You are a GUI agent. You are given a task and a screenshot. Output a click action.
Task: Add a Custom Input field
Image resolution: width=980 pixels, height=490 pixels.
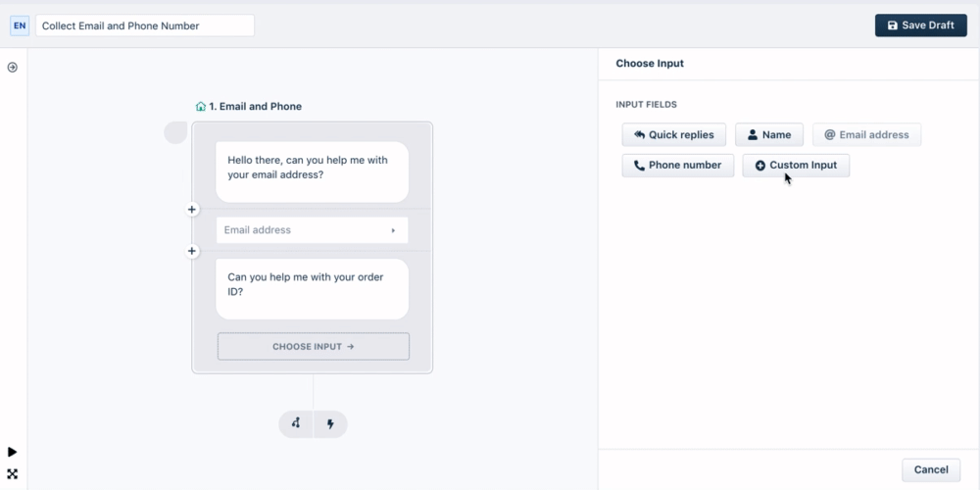coord(796,166)
